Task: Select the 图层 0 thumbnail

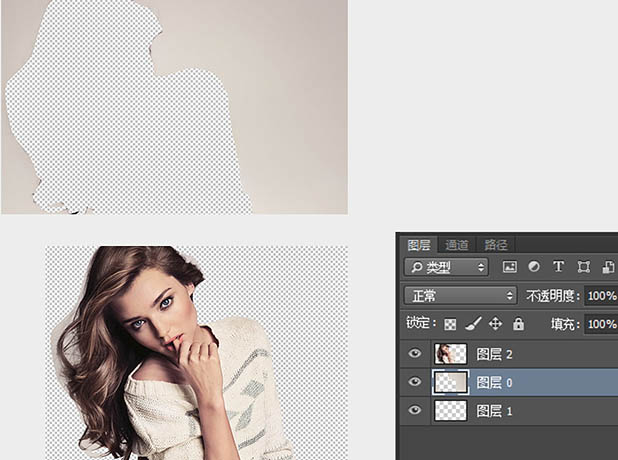Action: pos(450,382)
